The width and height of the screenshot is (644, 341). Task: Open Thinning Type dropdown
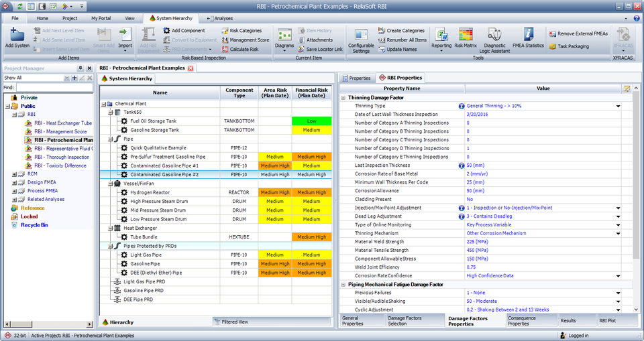coord(618,107)
